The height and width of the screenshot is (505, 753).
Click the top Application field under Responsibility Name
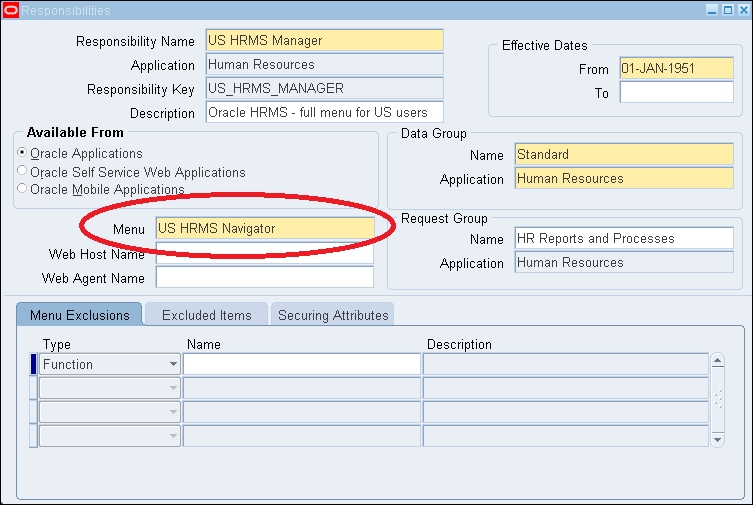pyautogui.click(x=325, y=64)
